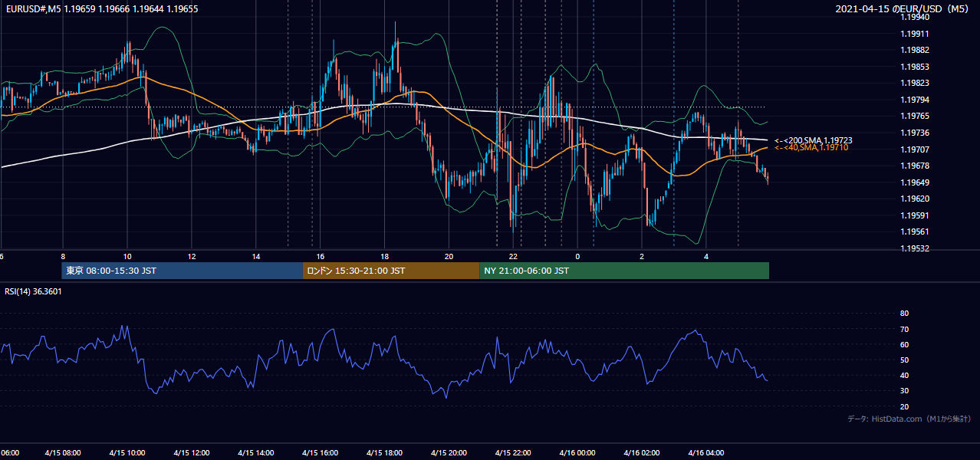The width and height of the screenshot is (980, 460).
Task: Click the bottom date label 4/15 16:00
Action: (x=321, y=453)
